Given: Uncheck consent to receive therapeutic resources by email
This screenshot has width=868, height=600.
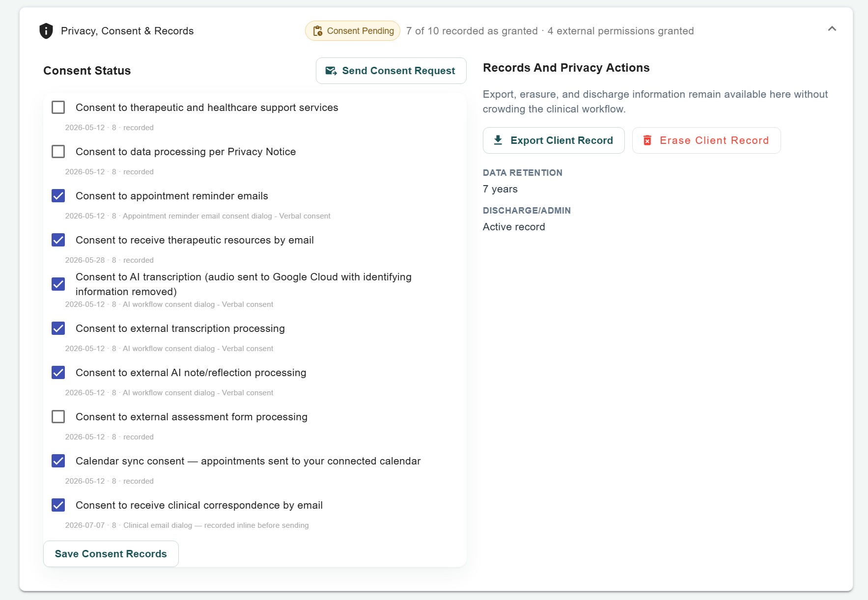Looking at the screenshot, I should point(58,240).
